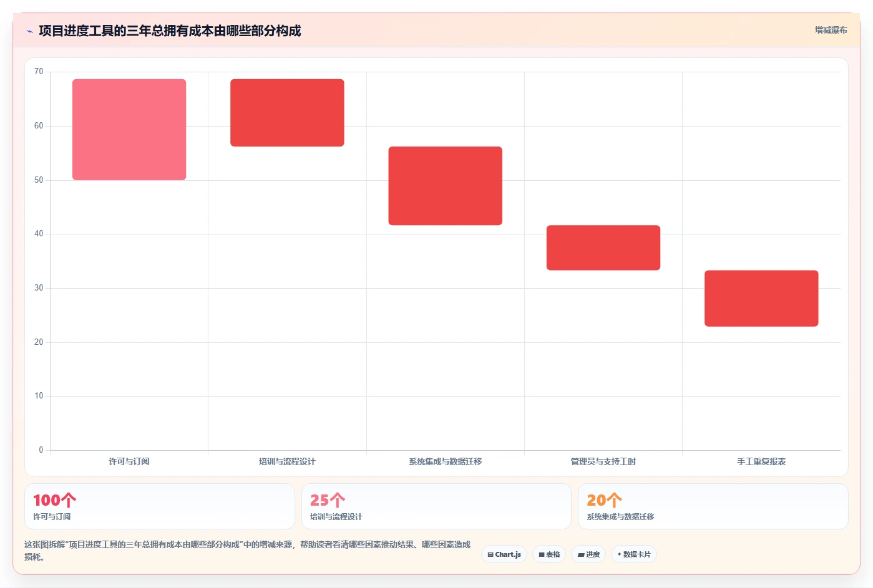Screen dimensions: 873x588
Task: Click x-axis label 手工重复报表
Action: (x=761, y=461)
